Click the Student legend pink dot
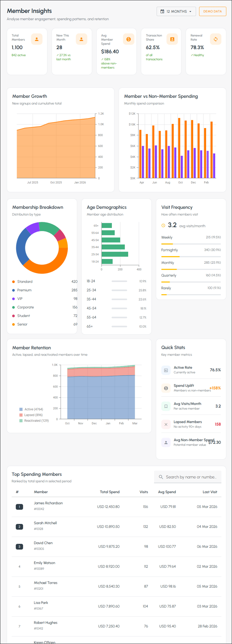 click(x=14, y=316)
